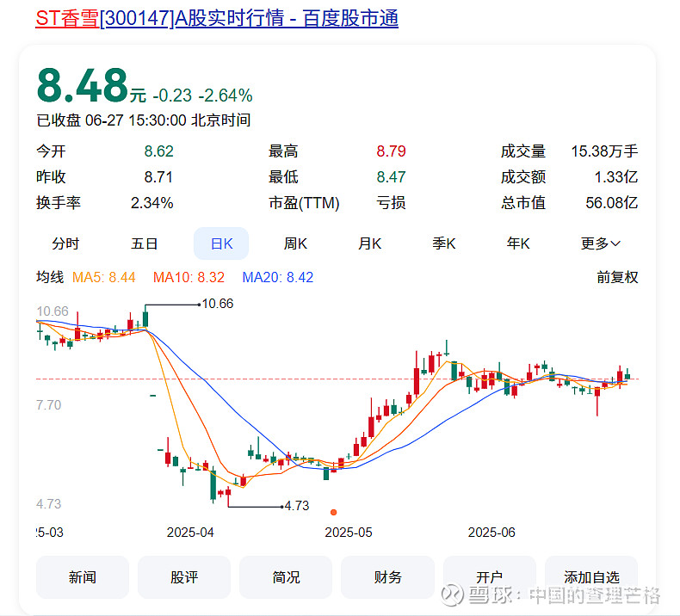Switch to the 分时 chart tab
The image size is (680, 616).
point(65,243)
